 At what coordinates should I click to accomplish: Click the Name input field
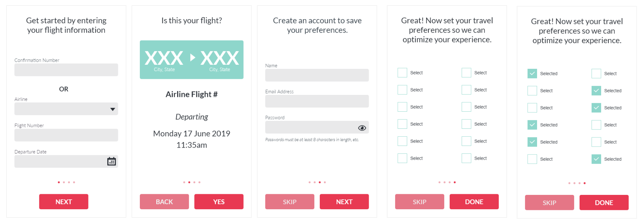pos(317,75)
